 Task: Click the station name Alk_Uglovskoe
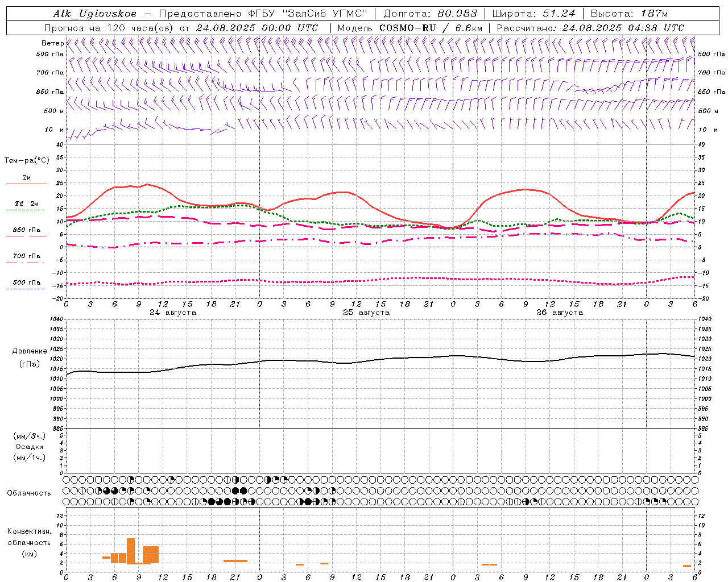coord(95,14)
